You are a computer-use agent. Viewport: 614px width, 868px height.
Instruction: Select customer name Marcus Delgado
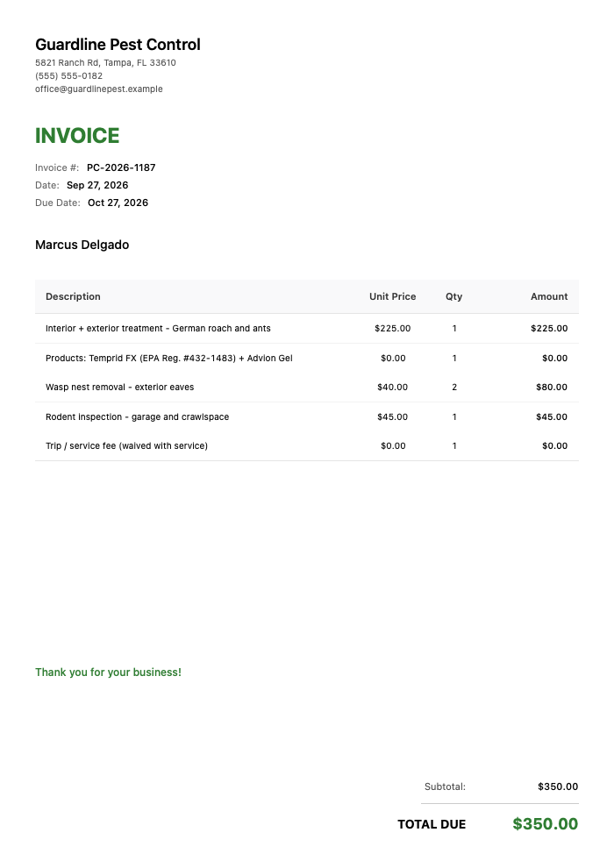[82, 245]
